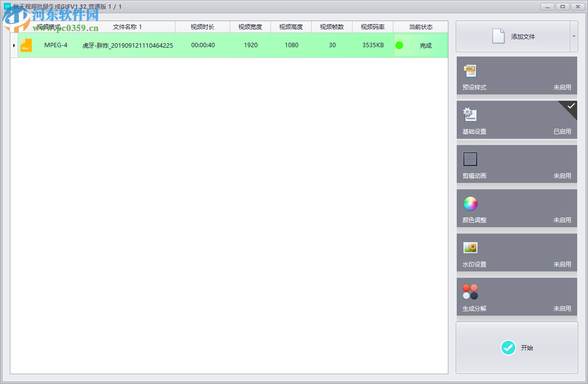Click the 水印设置 picture icon

(470, 247)
